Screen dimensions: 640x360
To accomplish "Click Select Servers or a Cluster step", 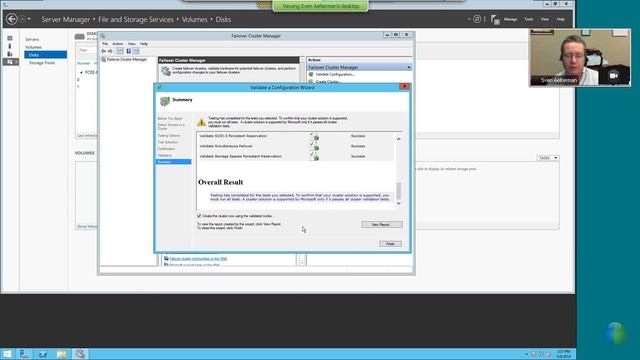I will point(171,127).
